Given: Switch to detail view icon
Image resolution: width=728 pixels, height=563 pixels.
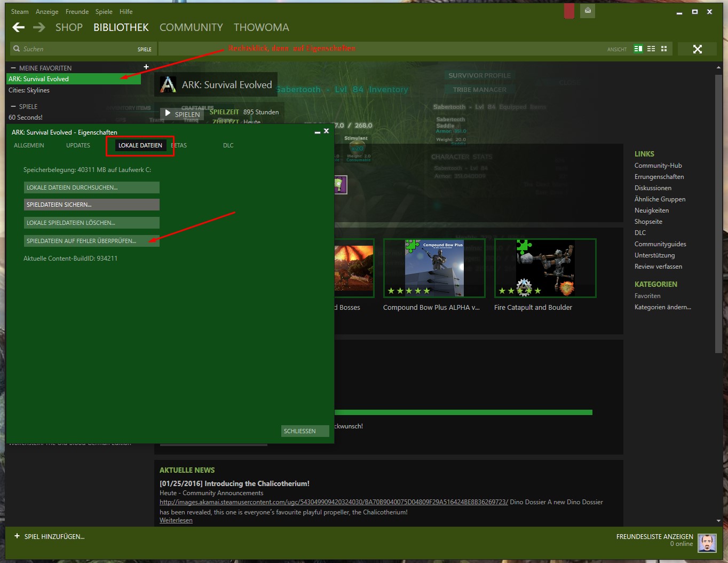Looking at the screenshot, I should coord(638,49).
